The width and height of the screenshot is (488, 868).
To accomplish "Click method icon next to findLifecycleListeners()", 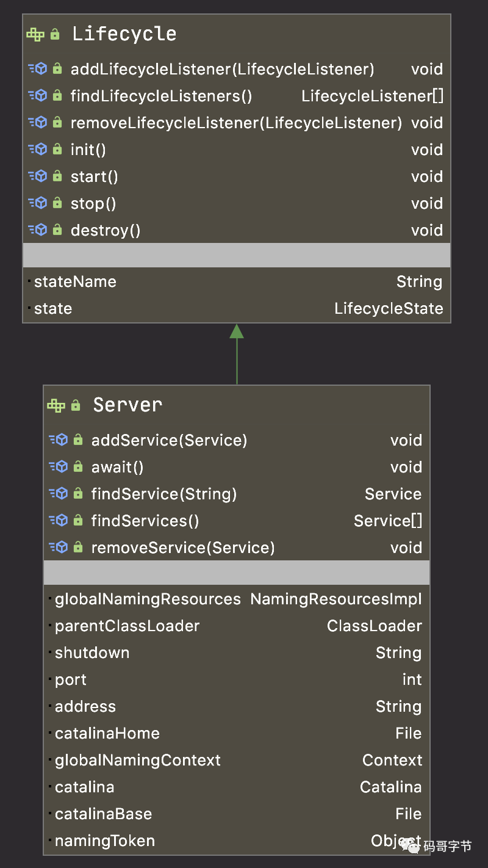I will [38, 96].
